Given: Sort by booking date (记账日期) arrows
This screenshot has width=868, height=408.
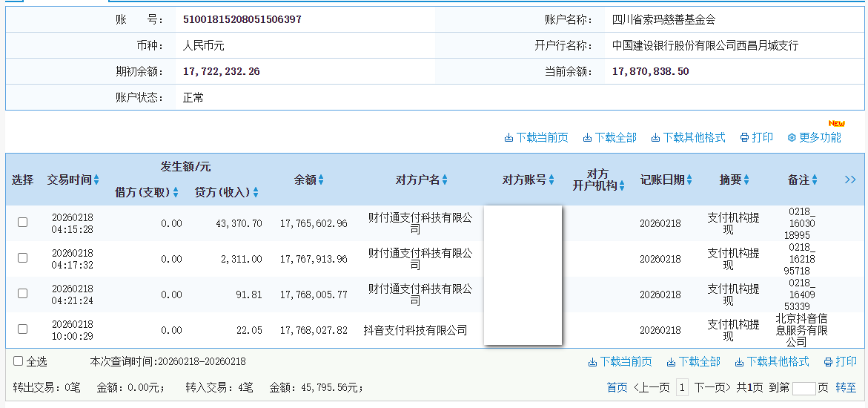Looking at the screenshot, I should click(689, 180).
